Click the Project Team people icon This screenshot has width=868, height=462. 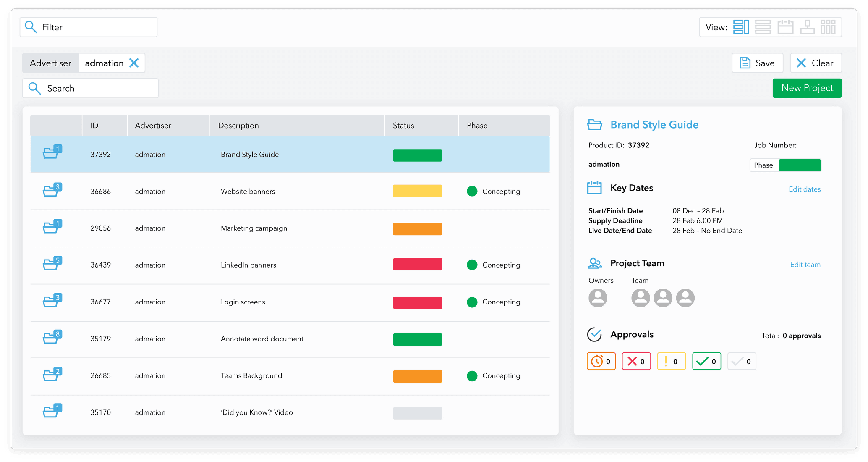[x=594, y=263]
